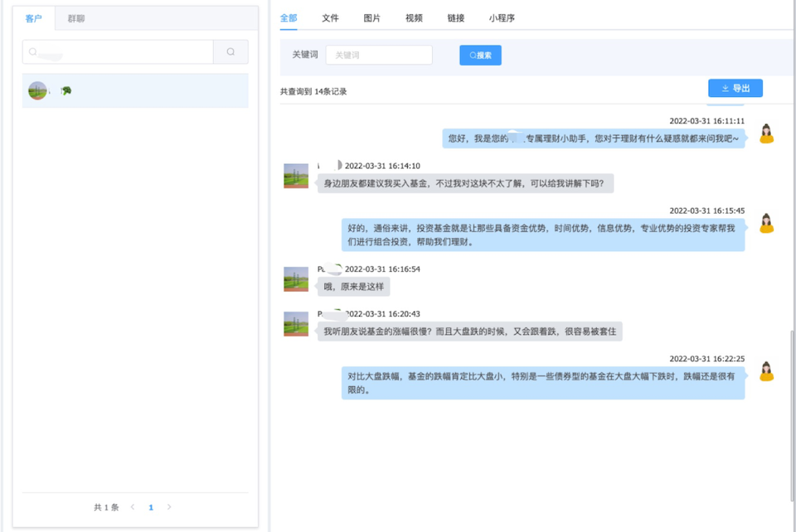Screen dimensions: 796x532
Task: Go to previous page in customer pagination
Action: coord(133,507)
